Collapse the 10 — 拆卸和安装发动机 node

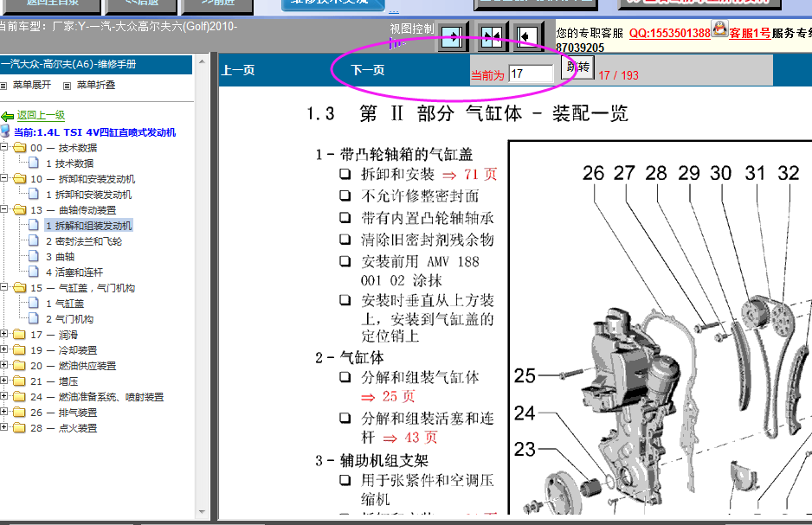tap(3, 178)
